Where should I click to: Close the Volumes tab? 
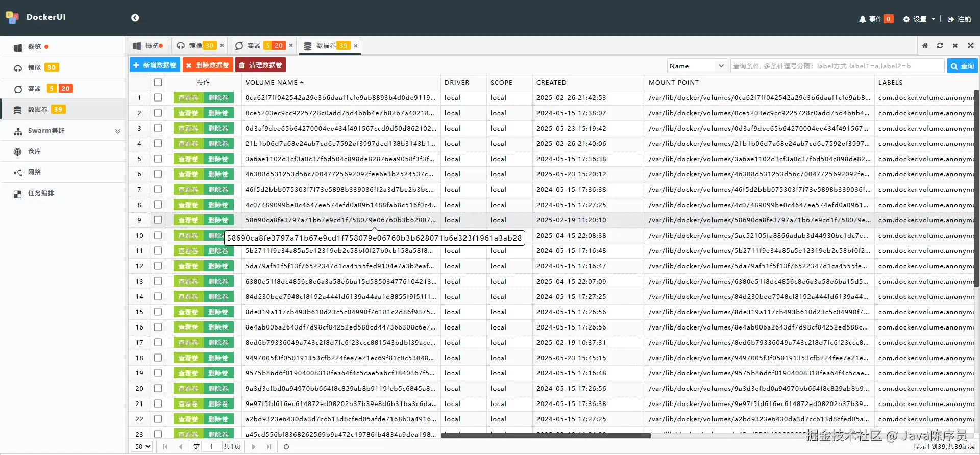[356, 46]
